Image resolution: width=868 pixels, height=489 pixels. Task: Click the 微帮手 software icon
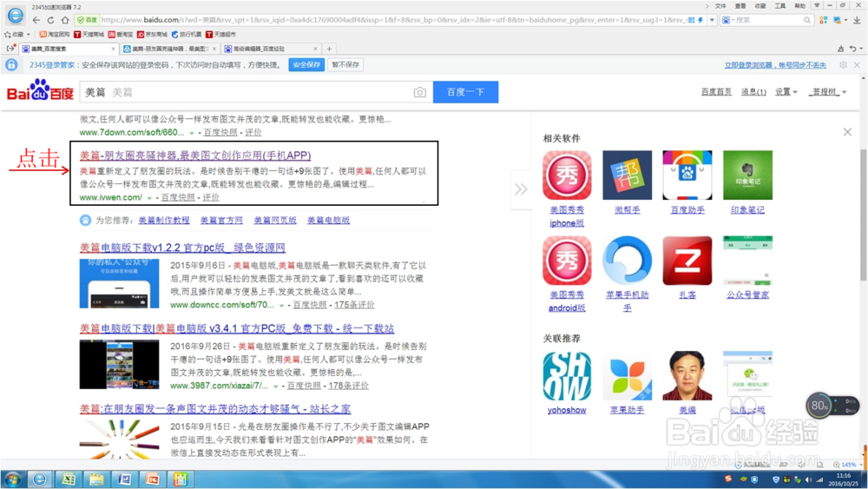tap(628, 175)
